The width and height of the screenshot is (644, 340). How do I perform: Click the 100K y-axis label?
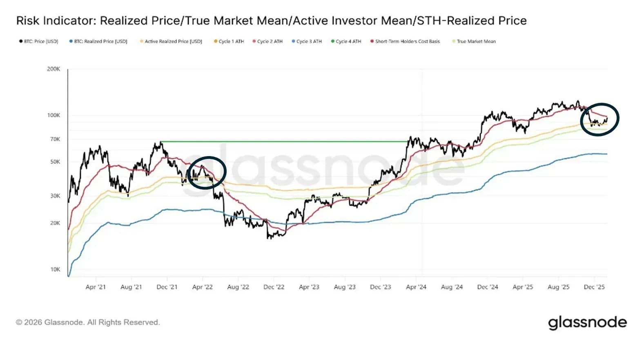53,115
